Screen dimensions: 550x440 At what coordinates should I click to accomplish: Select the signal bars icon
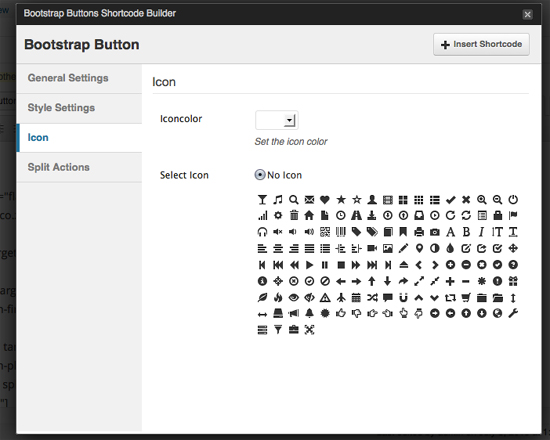pyautogui.click(x=262, y=215)
